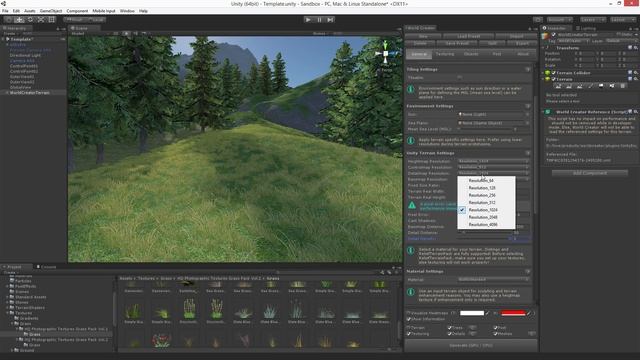Viewport: 640px width, 360px height.
Task: Select the Rect transform tool
Action: tap(51, 19)
